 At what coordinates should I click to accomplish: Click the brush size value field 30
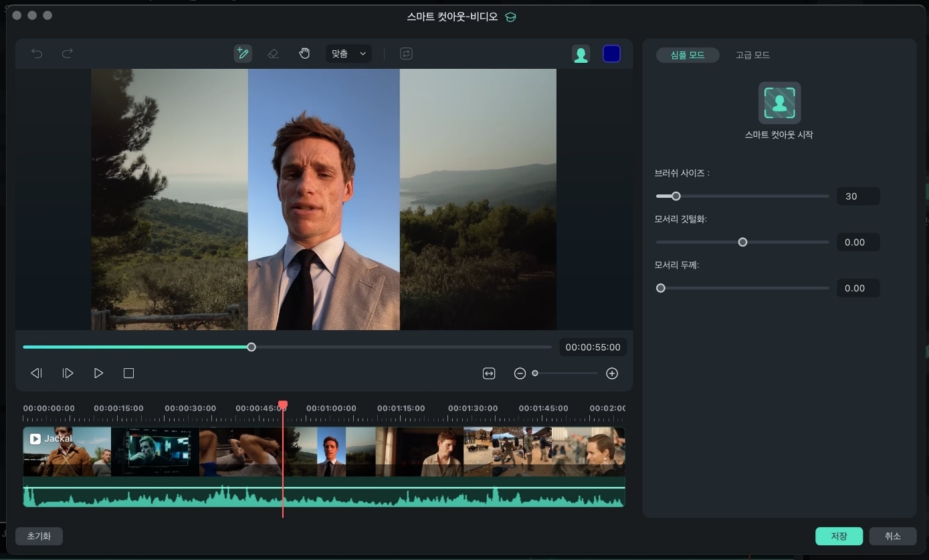point(858,196)
